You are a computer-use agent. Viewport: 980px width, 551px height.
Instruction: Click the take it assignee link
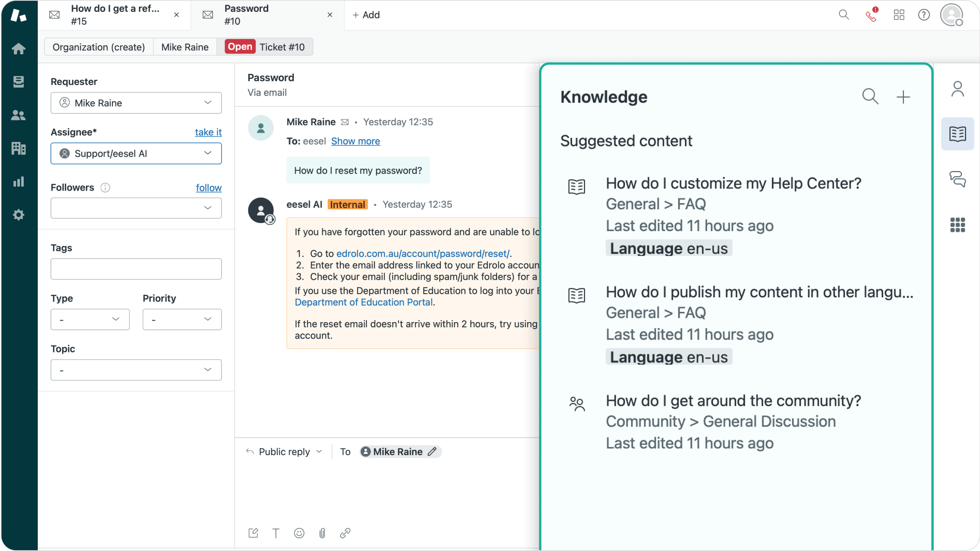[209, 132]
